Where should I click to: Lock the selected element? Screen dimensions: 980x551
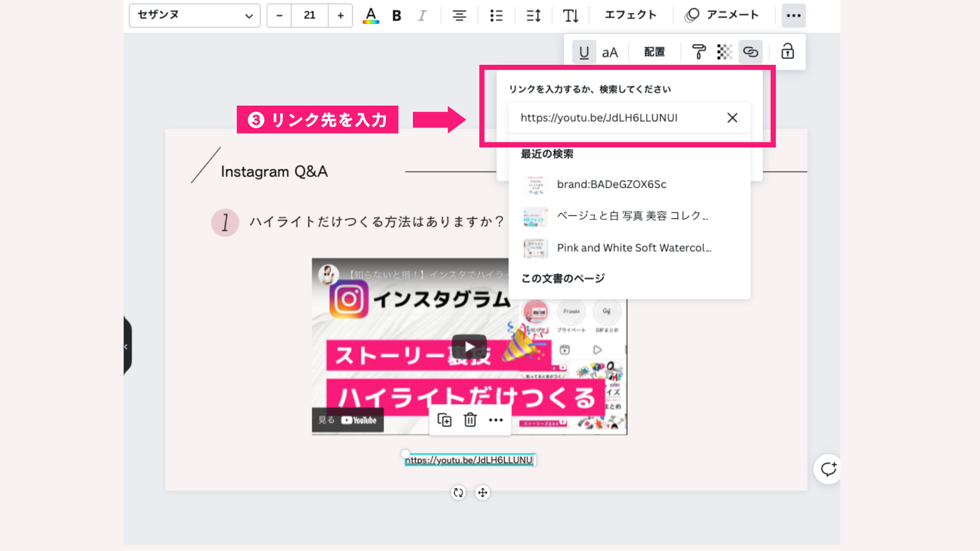click(x=787, y=52)
